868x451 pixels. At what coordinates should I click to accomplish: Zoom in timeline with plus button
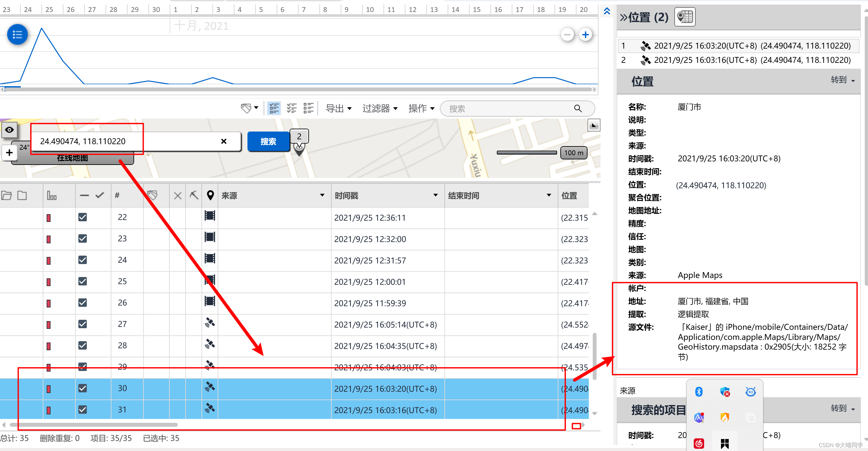click(x=585, y=34)
